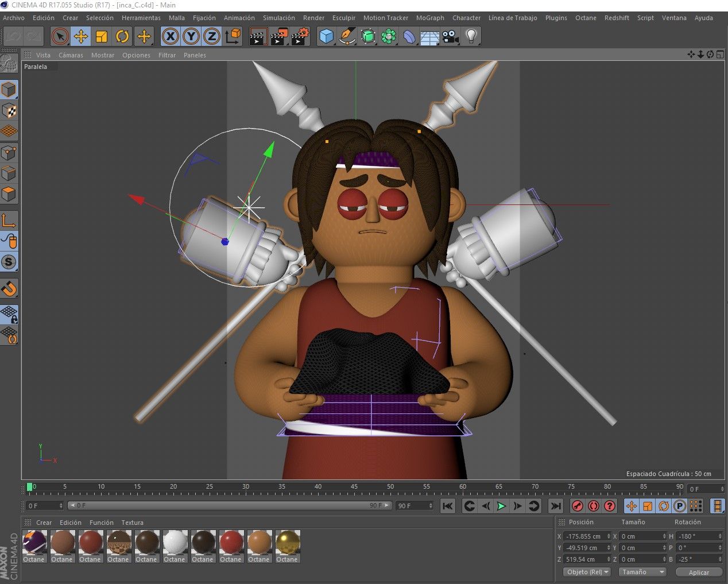This screenshot has height=584, width=728.
Task: Open viewport Mostrar menu
Action: coord(103,55)
